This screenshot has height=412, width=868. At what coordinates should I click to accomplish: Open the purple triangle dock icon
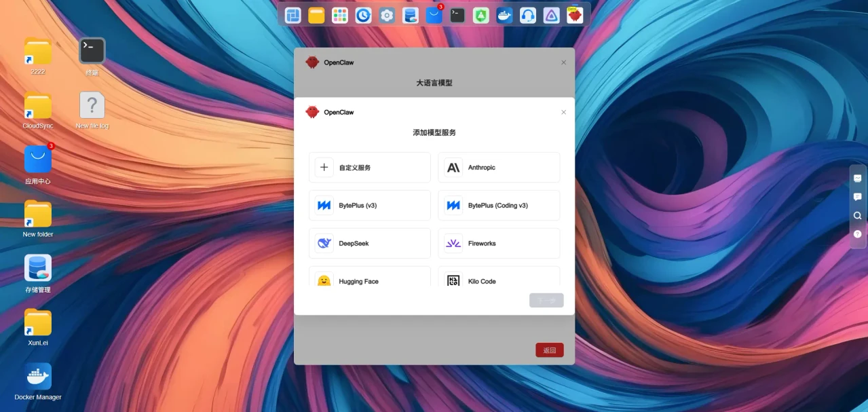coord(552,15)
